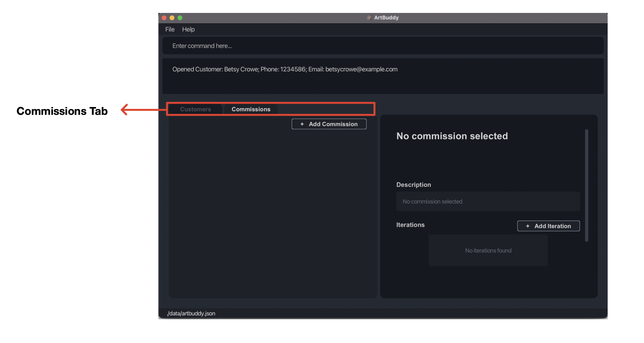Click the Description section label
The height and width of the screenshot is (343, 644).
click(414, 185)
